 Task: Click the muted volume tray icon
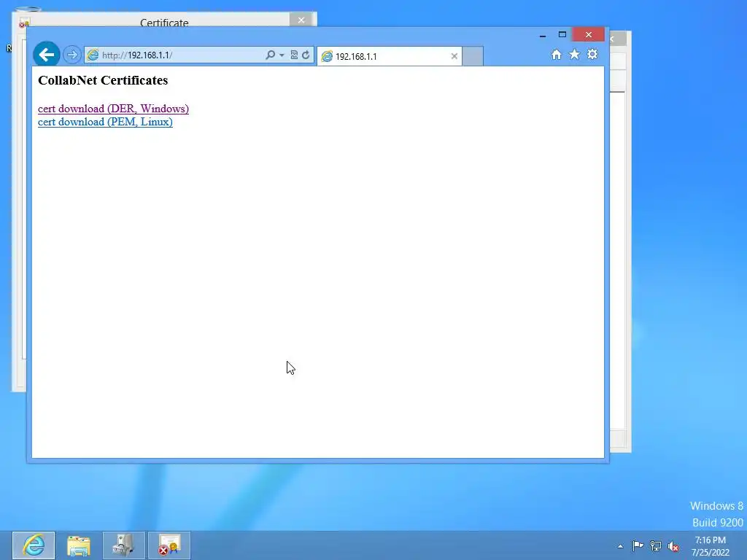[673, 546]
